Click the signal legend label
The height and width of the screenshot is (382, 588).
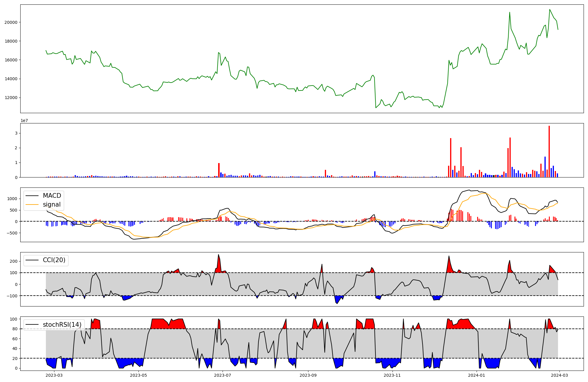52,205
